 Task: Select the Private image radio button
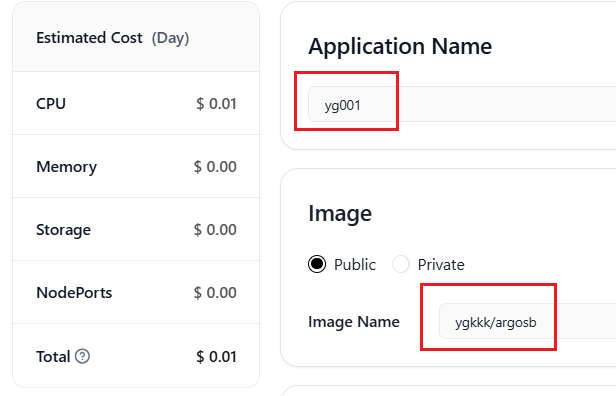pyautogui.click(x=400, y=264)
